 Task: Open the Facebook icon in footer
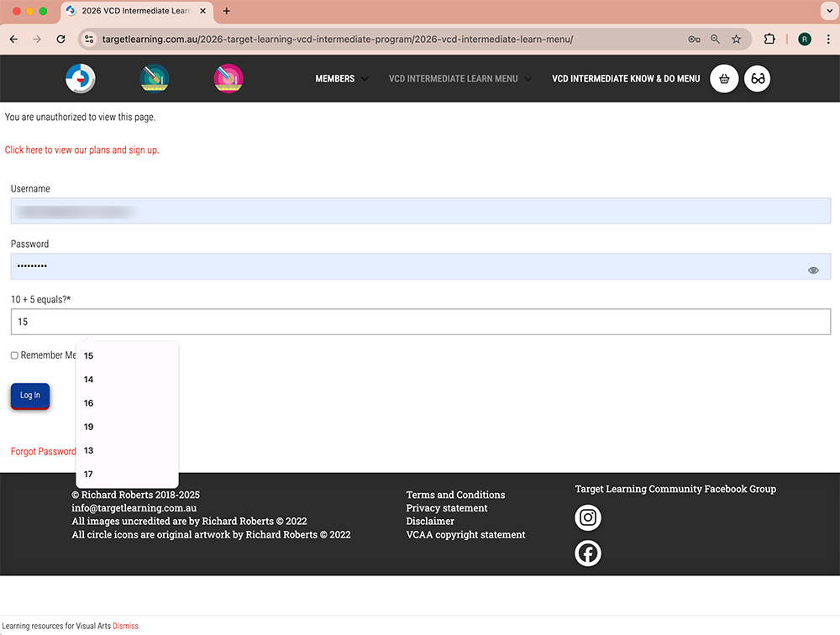click(x=588, y=553)
